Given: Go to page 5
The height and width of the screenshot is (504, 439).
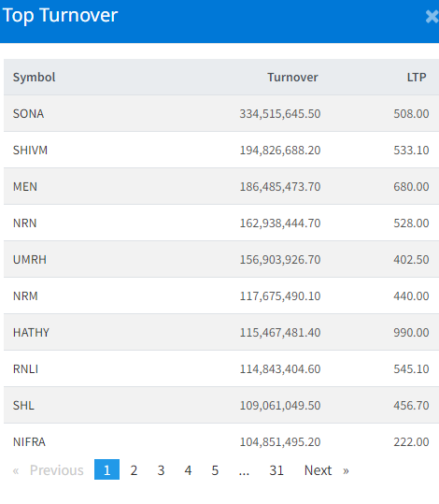Looking at the screenshot, I should 215,470.
